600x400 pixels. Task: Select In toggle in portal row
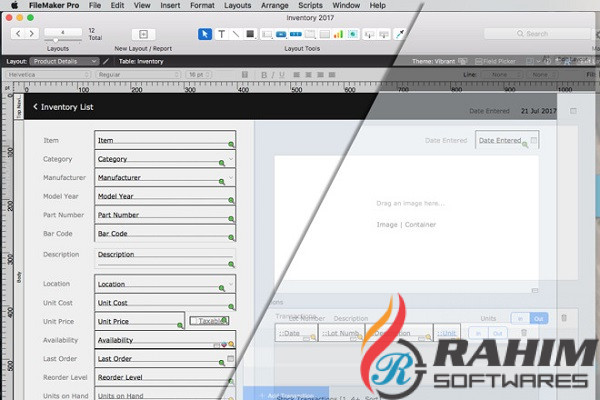[x=478, y=333]
